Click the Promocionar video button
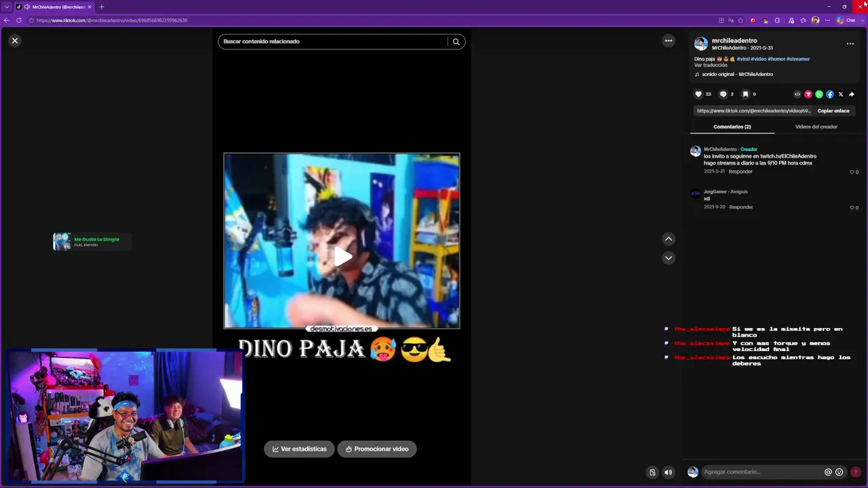Viewport: 868px width, 488px height. click(377, 449)
